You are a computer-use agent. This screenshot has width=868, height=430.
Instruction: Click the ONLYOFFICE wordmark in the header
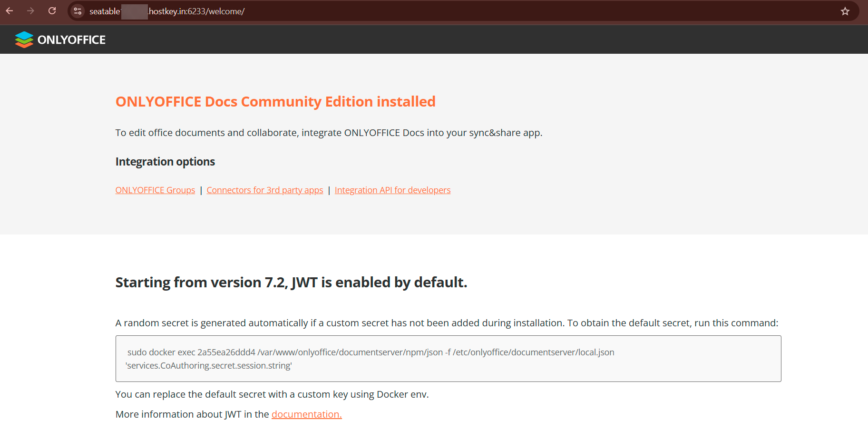[71, 40]
